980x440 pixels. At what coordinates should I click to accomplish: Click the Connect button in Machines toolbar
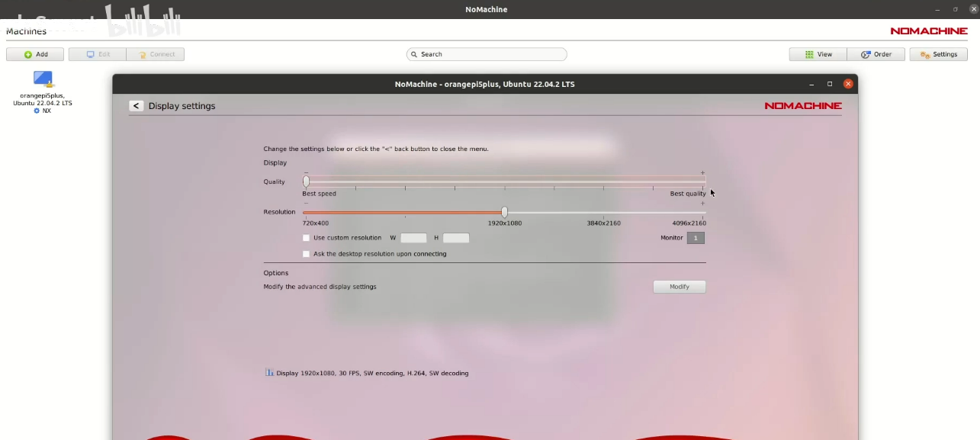[156, 54]
